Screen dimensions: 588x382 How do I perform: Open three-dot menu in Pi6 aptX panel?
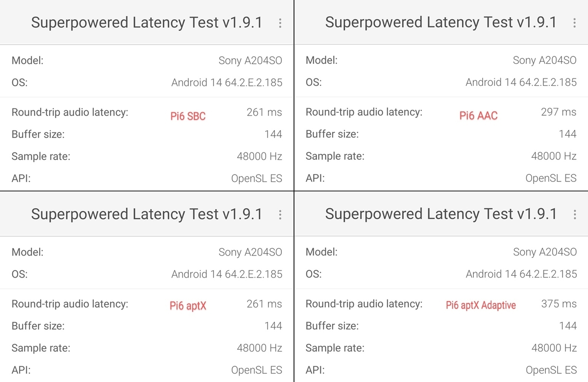point(280,215)
